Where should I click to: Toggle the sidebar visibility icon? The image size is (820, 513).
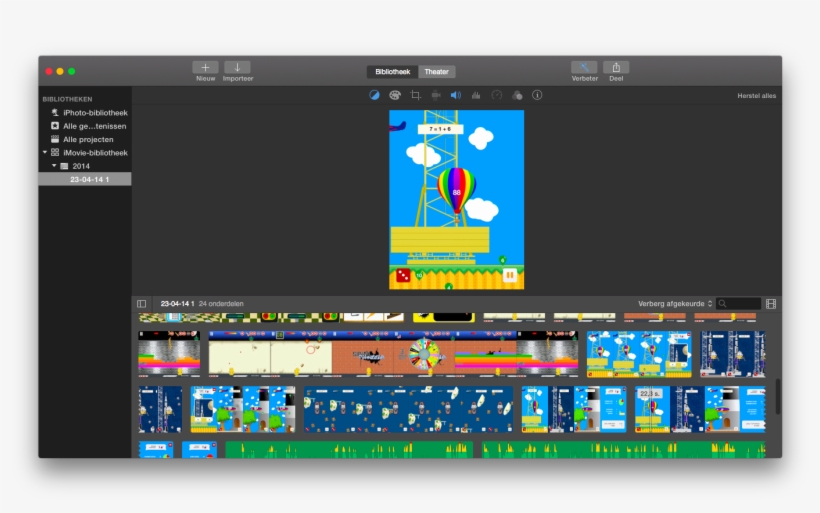[x=141, y=304]
